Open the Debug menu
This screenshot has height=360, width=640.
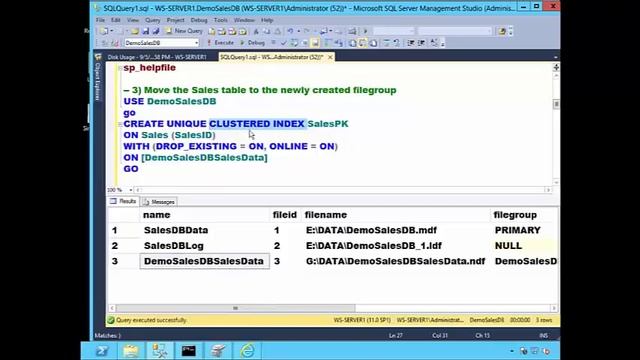199,20
